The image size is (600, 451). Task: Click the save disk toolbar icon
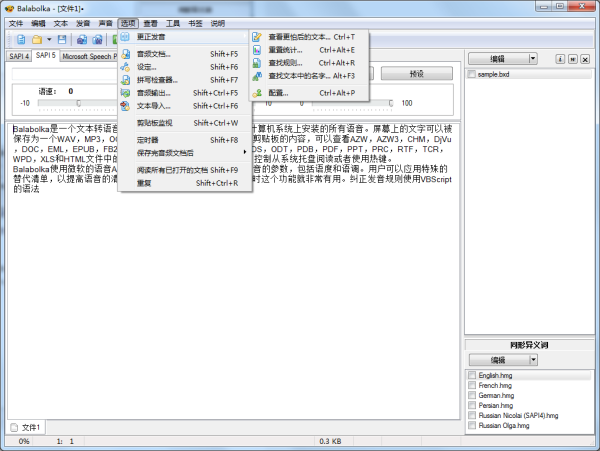click(x=62, y=39)
